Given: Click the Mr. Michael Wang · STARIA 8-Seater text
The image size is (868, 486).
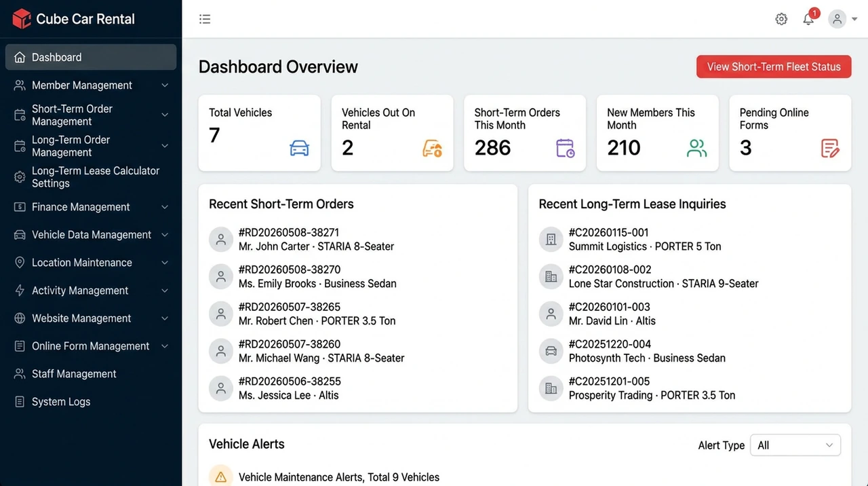Looking at the screenshot, I should (x=321, y=358).
